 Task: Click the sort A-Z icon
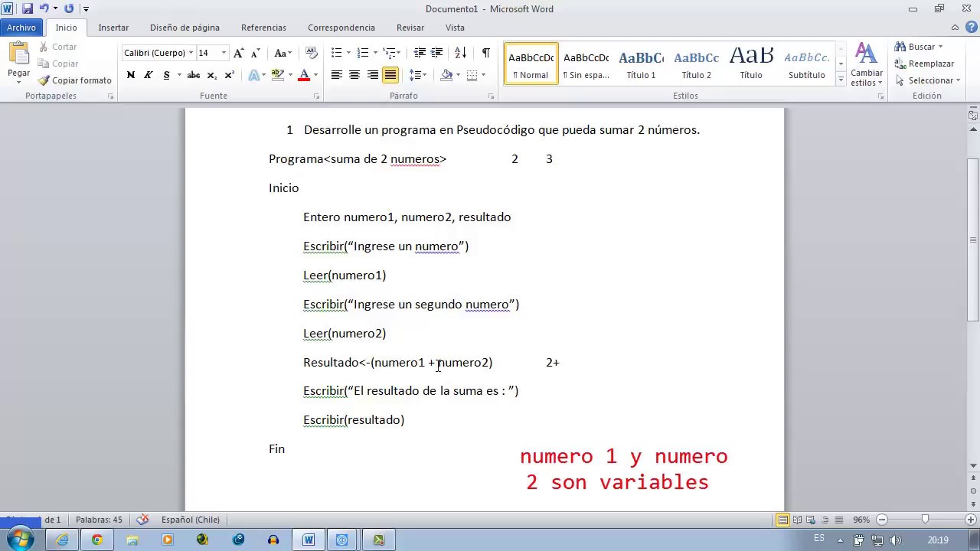pos(460,53)
